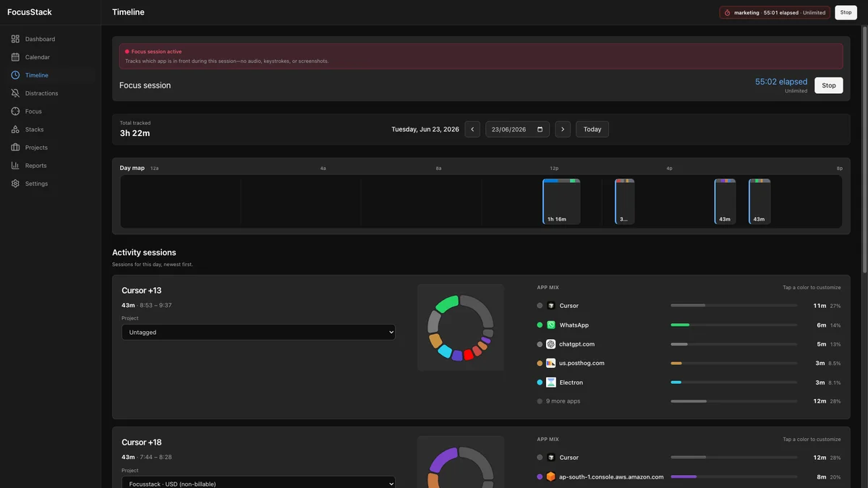Image resolution: width=868 pixels, height=488 pixels.
Task: Click the Focus globe icon in sidebar
Action: click(15, 111)
